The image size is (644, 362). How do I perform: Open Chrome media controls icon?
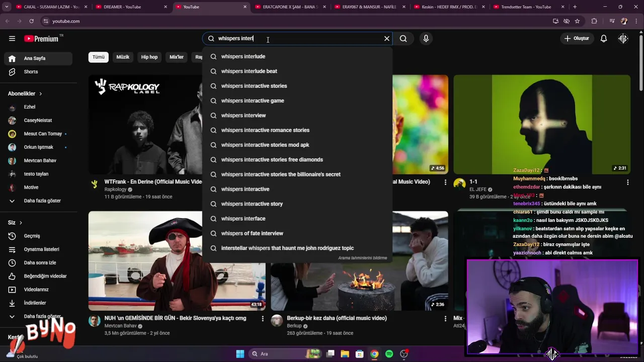pos(612,21)
